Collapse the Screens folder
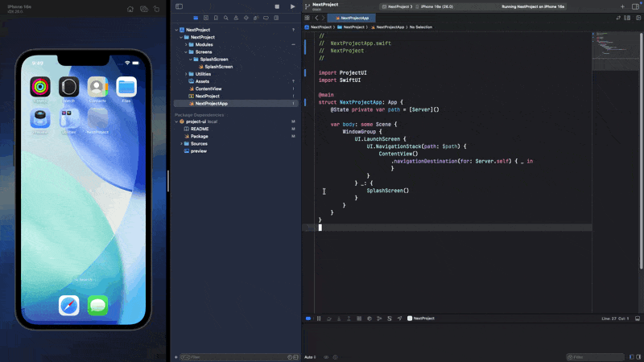The width and height of the screenshot is (644, 362). tap(184, 51)
